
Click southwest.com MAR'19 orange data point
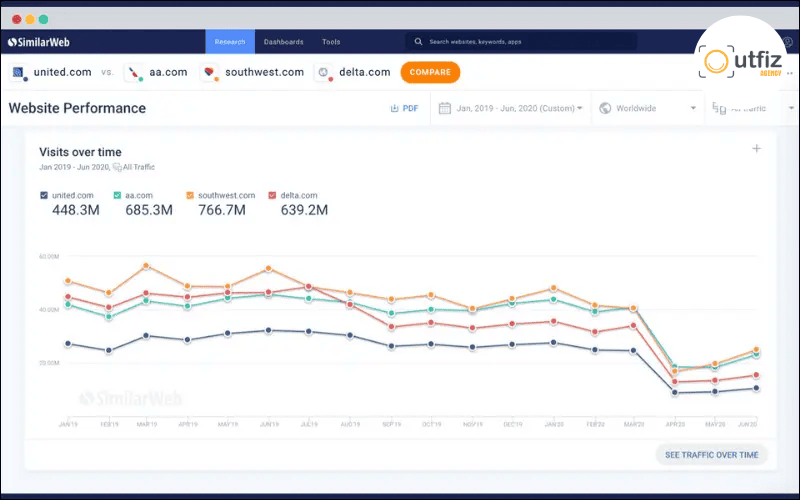pos(146,266)
